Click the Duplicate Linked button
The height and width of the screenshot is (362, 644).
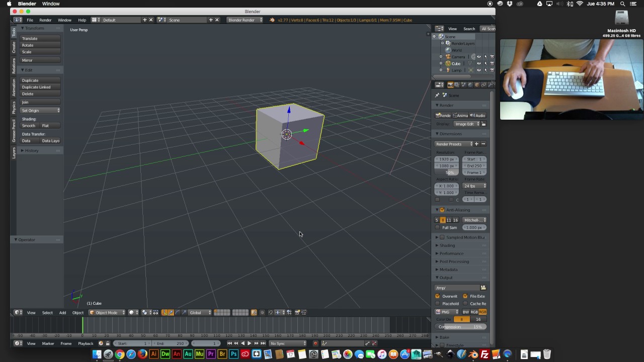41,87
